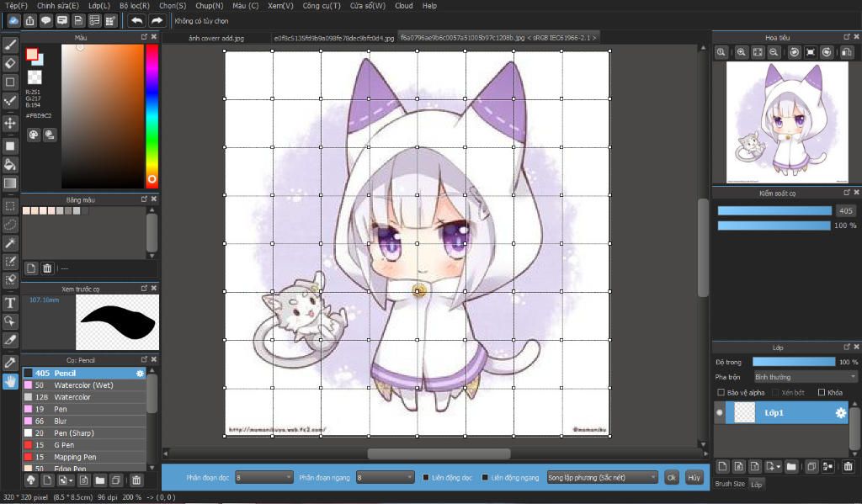Select the Bucket fill tool
This screenshot has width=862, height=504.
point(10,164)
